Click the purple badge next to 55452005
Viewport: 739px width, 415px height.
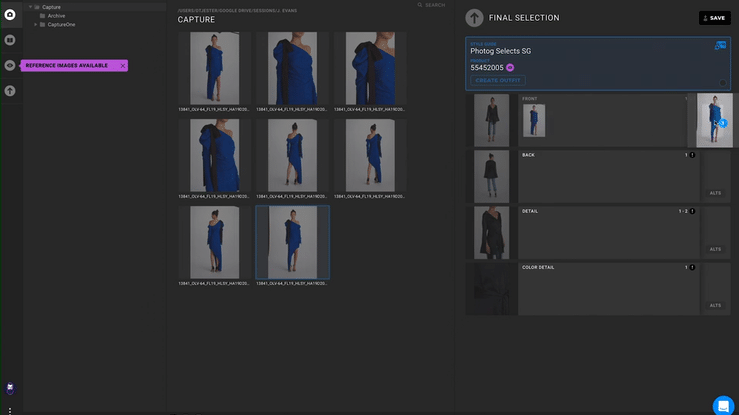510,68
